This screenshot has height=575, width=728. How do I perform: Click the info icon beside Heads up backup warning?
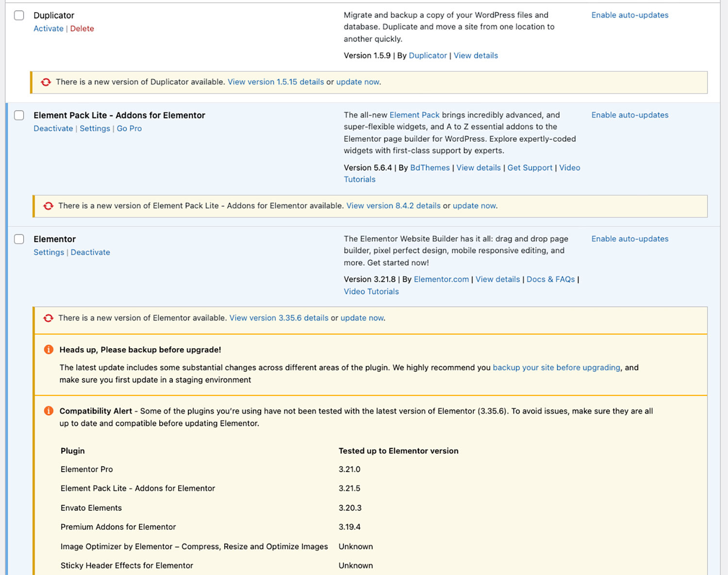tap(49, 349)
